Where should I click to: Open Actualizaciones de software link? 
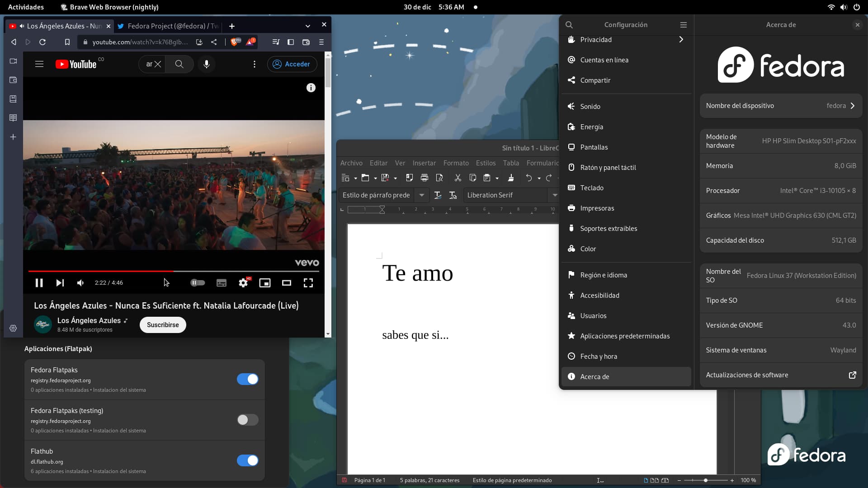[x=781, y=375]
